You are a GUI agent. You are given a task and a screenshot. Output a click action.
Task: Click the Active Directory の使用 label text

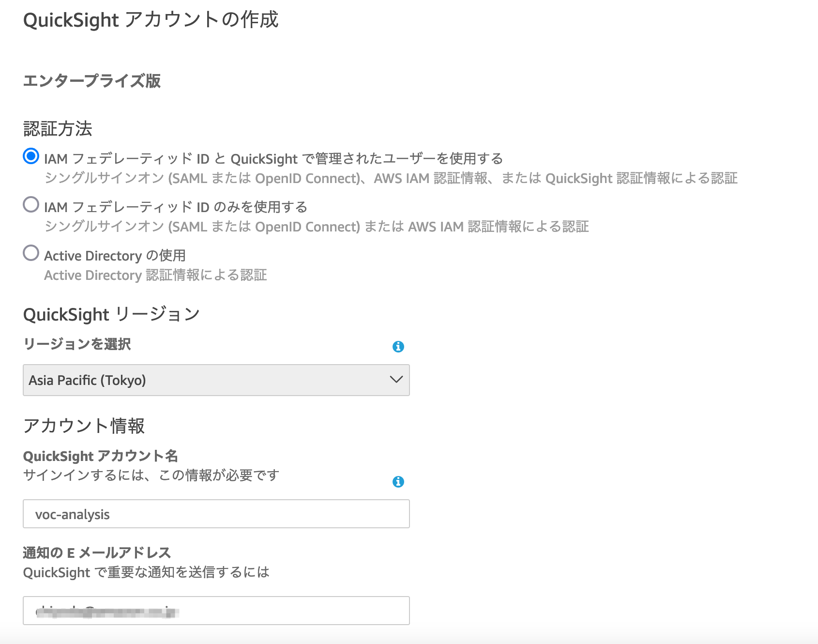coord(115,255)
